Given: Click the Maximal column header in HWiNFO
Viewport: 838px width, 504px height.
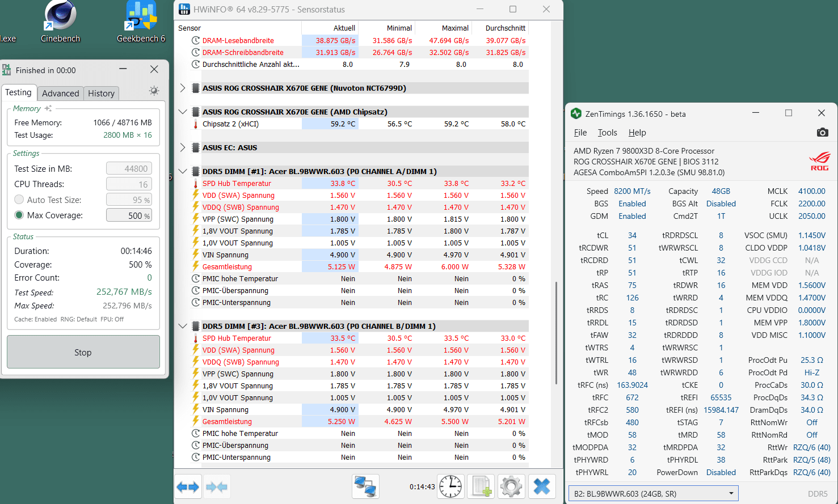Looking at the screenshot, I should tap(444, 28).
